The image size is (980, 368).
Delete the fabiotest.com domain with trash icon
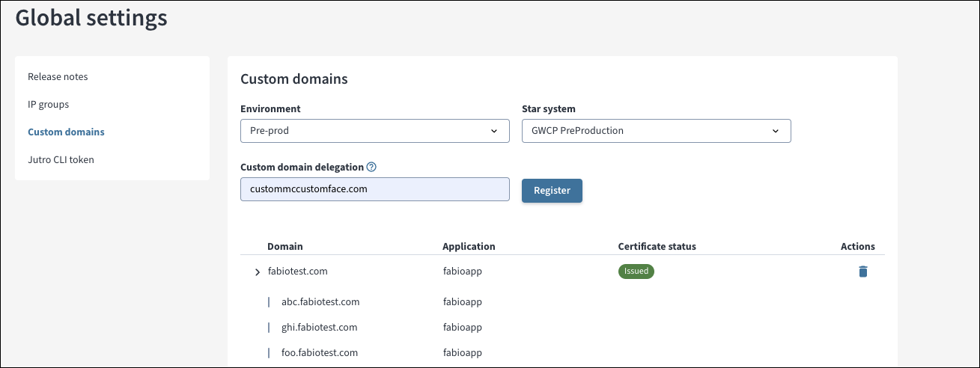862,272
